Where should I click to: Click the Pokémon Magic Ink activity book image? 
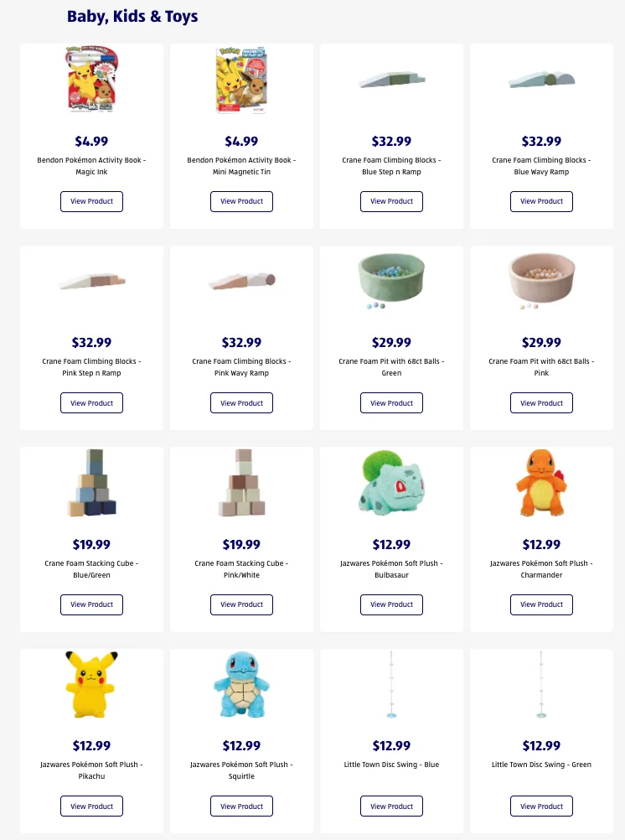[x=91, y=80]
